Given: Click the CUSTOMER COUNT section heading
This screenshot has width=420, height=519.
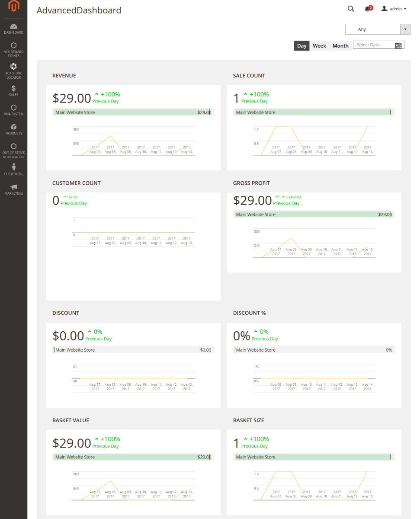Looking at the screenshot, I should point(77,183).
